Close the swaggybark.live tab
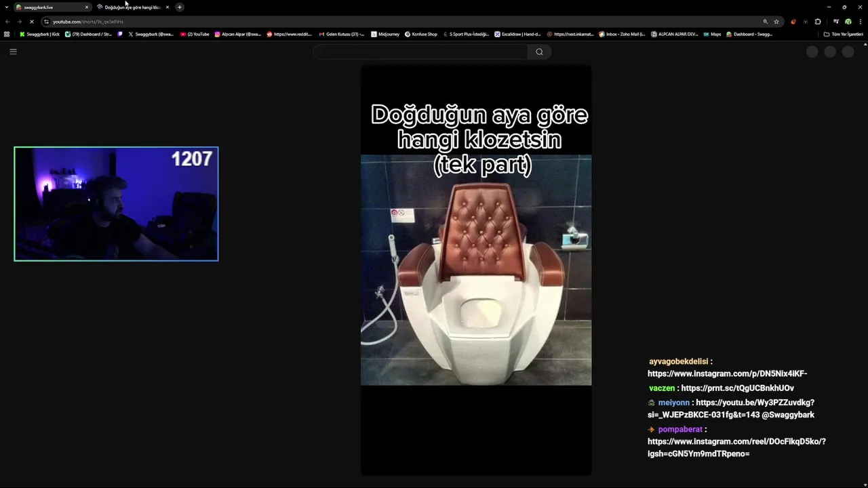868x488 pixels. coord(87,7)
